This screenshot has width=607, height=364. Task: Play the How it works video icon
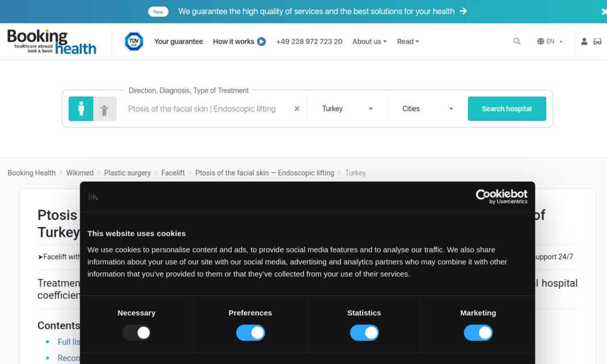[261, 42]
